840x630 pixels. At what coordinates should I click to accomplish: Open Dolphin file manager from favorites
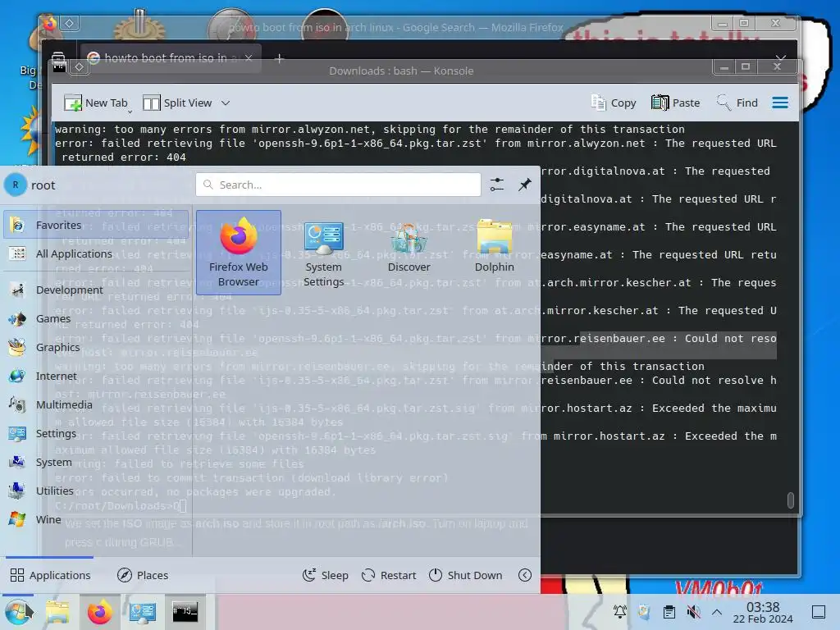tap(494, 253)
